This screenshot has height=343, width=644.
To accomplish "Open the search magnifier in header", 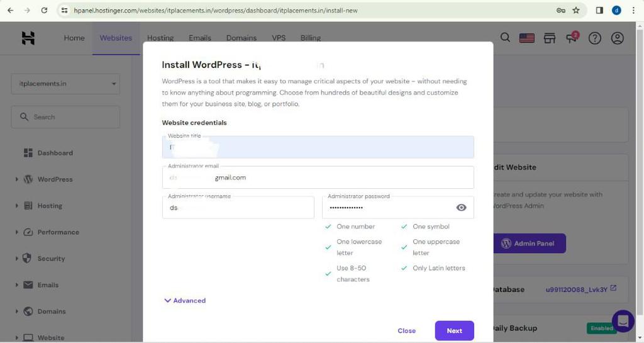I will [x=505, y=38].
